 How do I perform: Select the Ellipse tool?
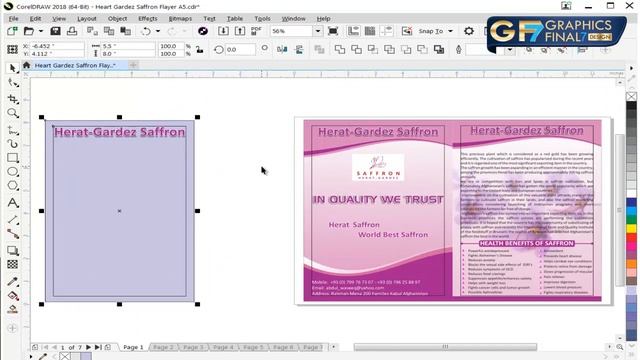[x=13, y=172]
